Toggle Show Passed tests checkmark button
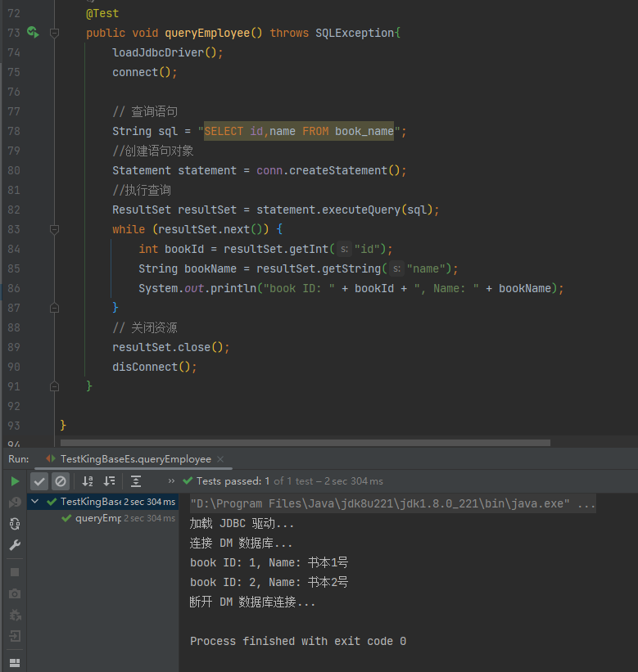Screen dimensions: 638x672 (39, 481)
